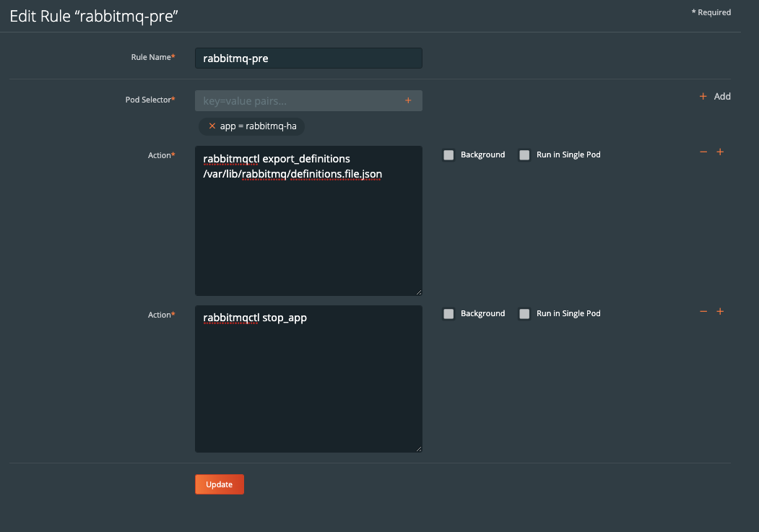
Task: Select the app = rabbitmq-ha tag
Action: coord(256,126)
